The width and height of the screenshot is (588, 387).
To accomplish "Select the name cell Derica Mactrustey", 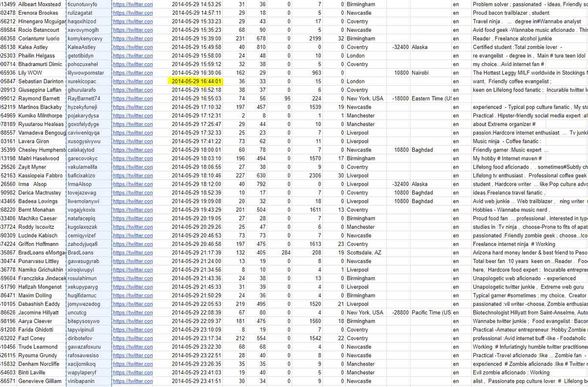I will tap(40, 193).
